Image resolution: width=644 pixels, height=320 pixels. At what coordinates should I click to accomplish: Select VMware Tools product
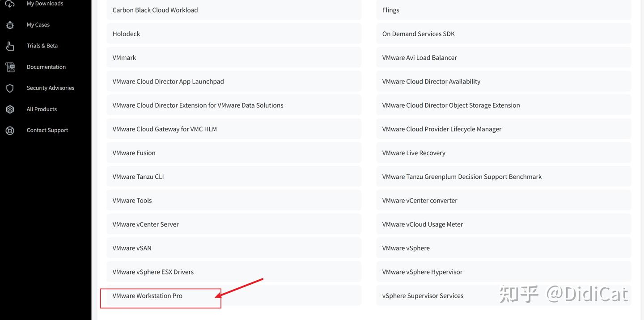coord(234,200)
